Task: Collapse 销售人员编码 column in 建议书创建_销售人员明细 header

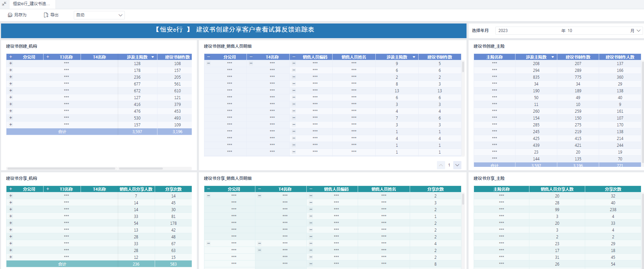Action: click(294, 57)
